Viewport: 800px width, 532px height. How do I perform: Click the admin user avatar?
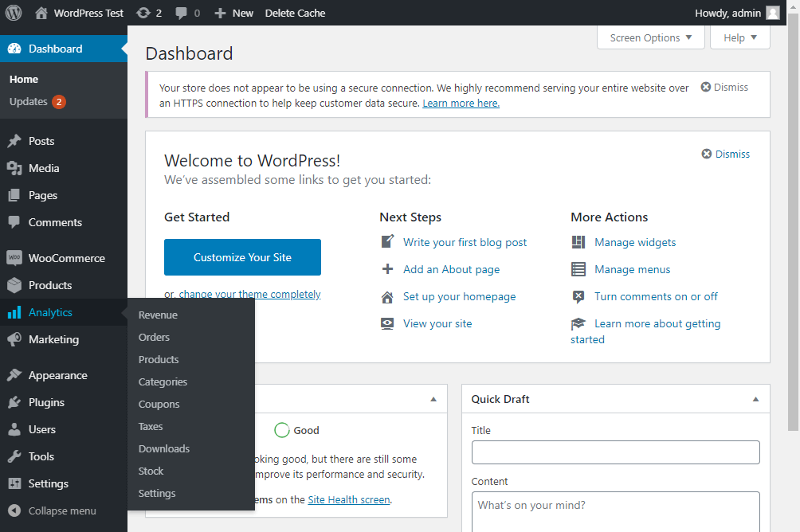tap(772, 13)
